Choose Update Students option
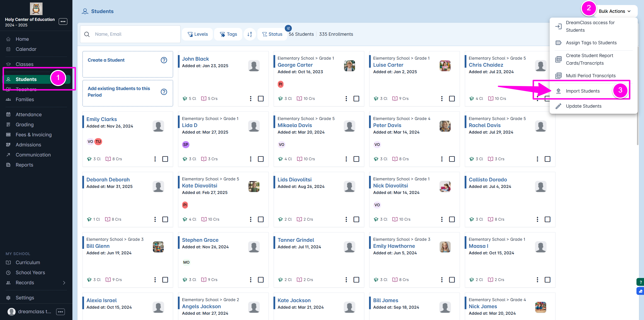 pos(594,106)
